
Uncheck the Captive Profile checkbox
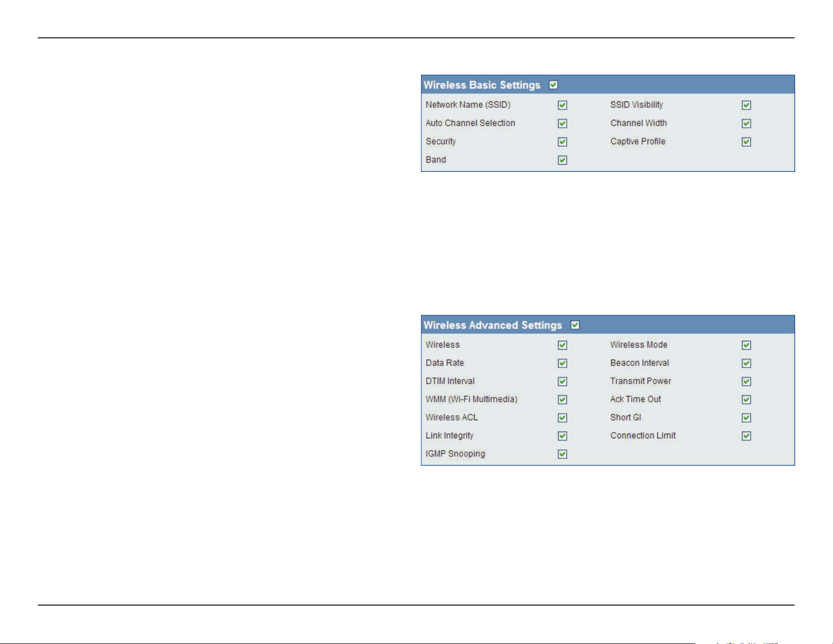pos(746,142)
